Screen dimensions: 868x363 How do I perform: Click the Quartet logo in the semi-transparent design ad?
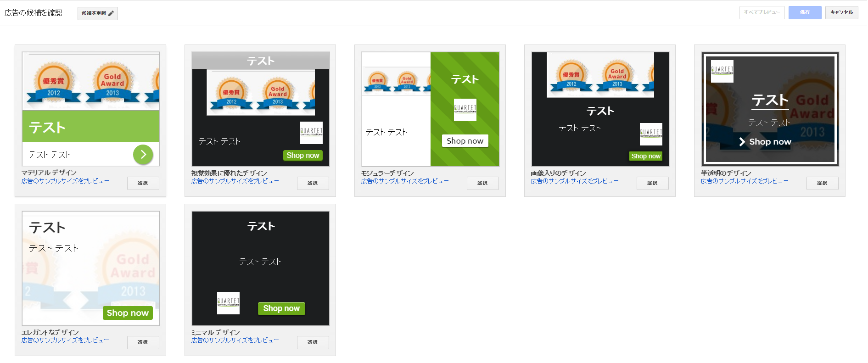(722, 71)
